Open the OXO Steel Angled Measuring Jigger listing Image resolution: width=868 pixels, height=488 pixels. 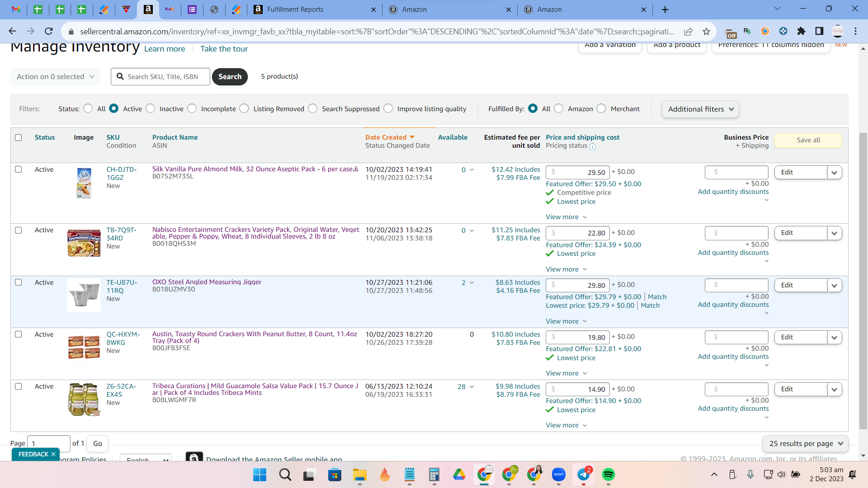pyautogui.click(x=207, y=282)
